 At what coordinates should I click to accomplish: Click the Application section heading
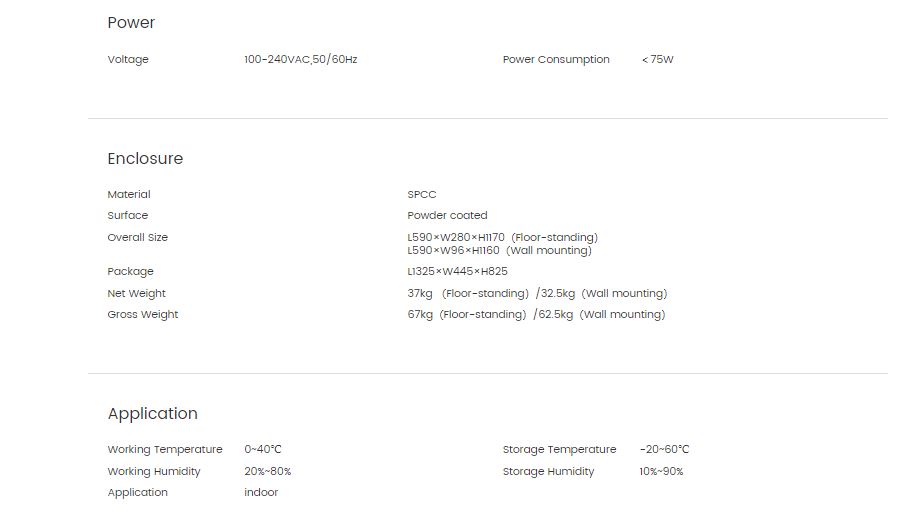(x=153, y=414)
